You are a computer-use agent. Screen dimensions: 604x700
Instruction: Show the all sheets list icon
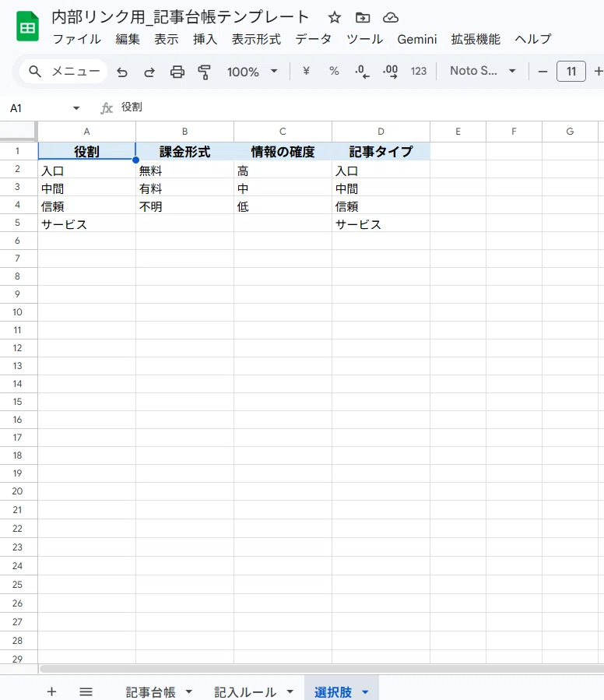coord(86,691)
